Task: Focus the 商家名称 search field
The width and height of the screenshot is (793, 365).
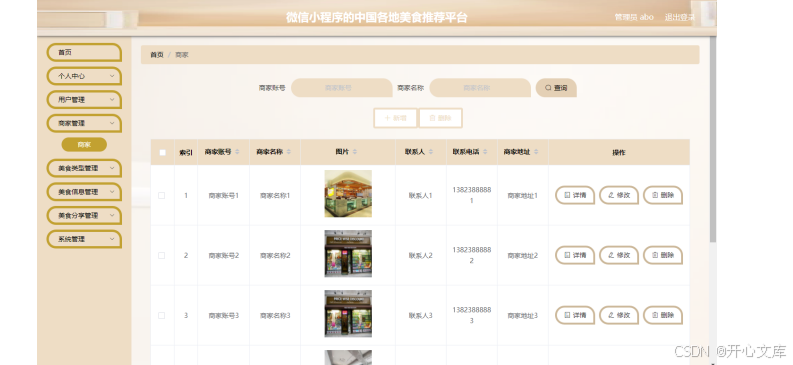Action: [480, 88]
